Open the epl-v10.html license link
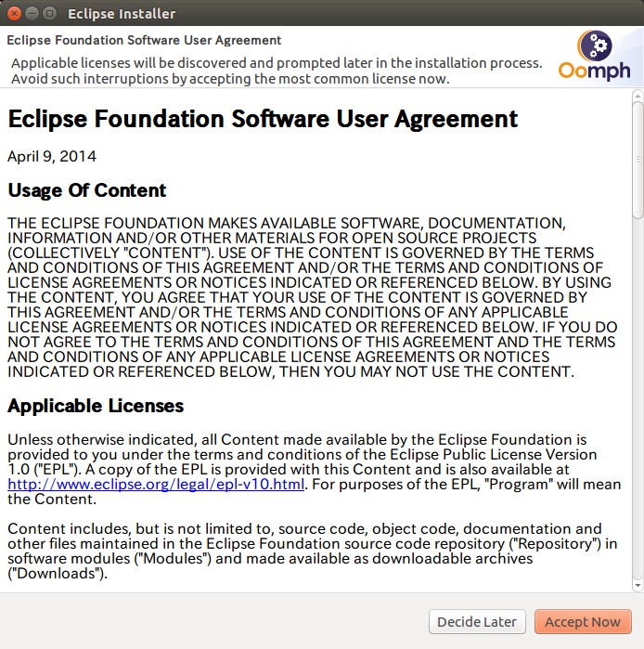 click(156, 484)
